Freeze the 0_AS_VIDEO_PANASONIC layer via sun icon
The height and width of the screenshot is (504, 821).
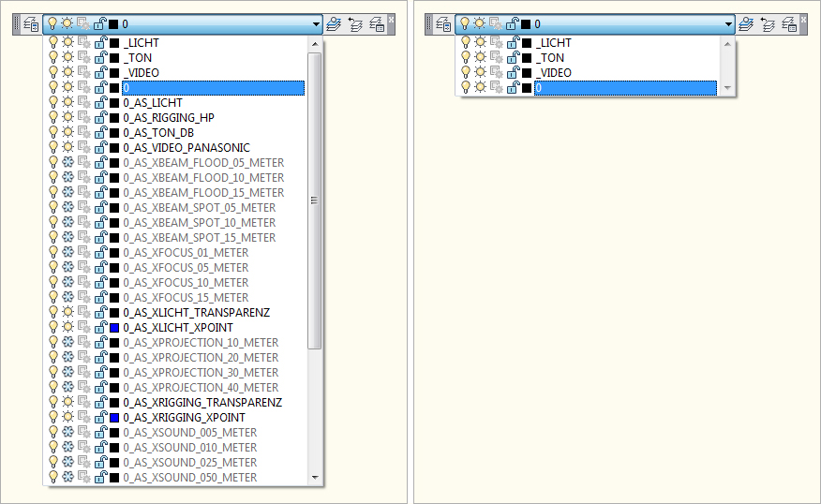point(67,148)
